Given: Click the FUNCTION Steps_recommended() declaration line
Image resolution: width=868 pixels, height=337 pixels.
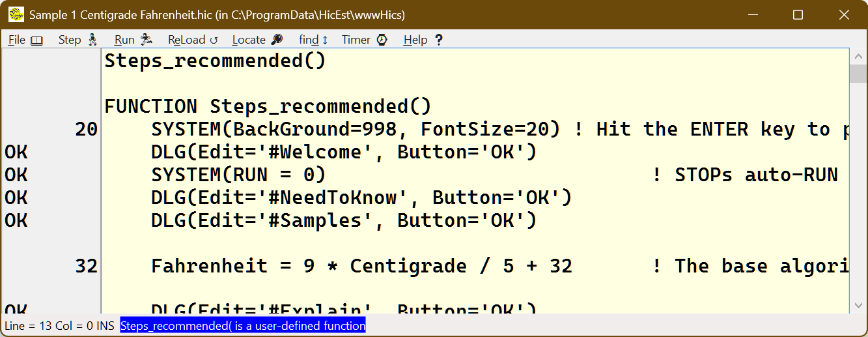Looking at the screenshot, I should click(x=268, y=106).
